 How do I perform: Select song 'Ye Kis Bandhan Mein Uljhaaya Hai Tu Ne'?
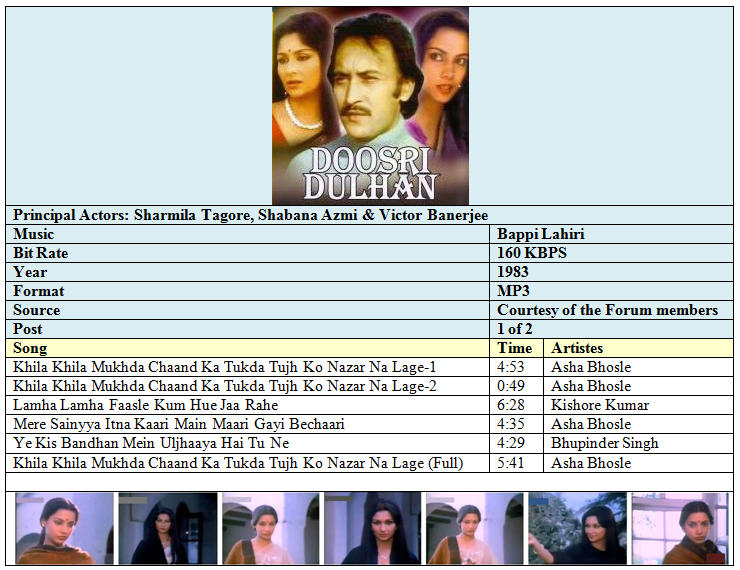point(151,443)
